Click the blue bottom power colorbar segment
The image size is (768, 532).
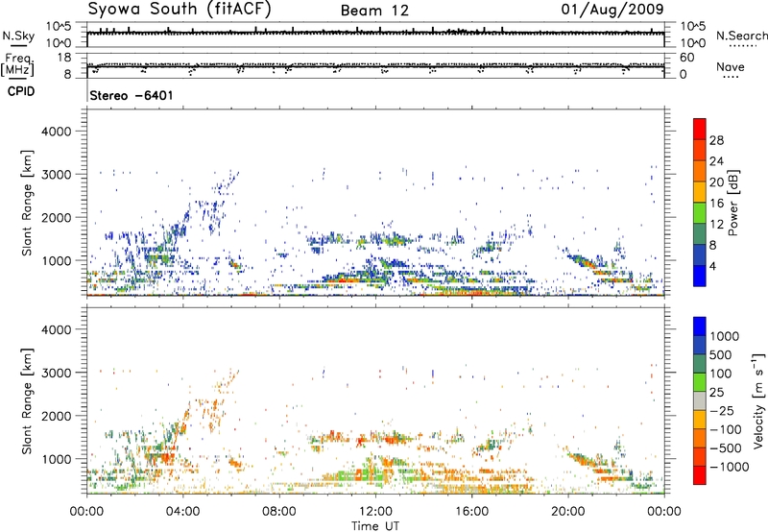[x=700, y=276]
